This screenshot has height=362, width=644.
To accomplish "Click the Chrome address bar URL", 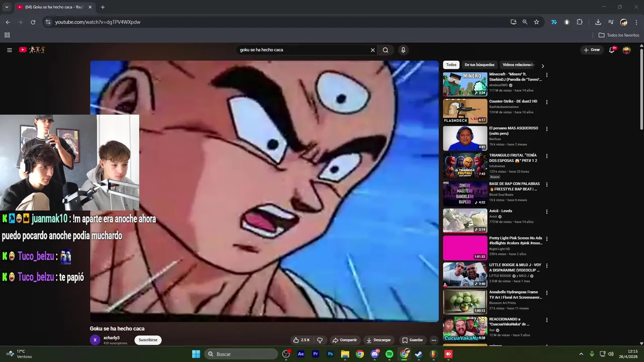I will click(98, 22).
